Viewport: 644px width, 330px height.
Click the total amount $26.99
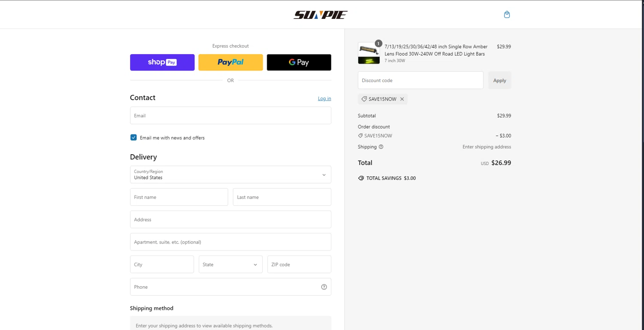501,163
